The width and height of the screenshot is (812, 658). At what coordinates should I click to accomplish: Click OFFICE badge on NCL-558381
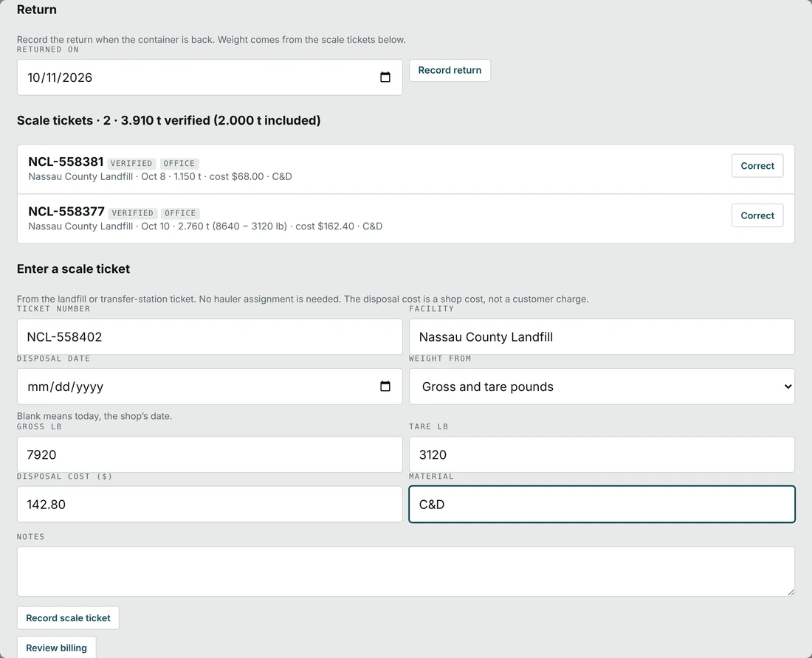coord(179,164)
